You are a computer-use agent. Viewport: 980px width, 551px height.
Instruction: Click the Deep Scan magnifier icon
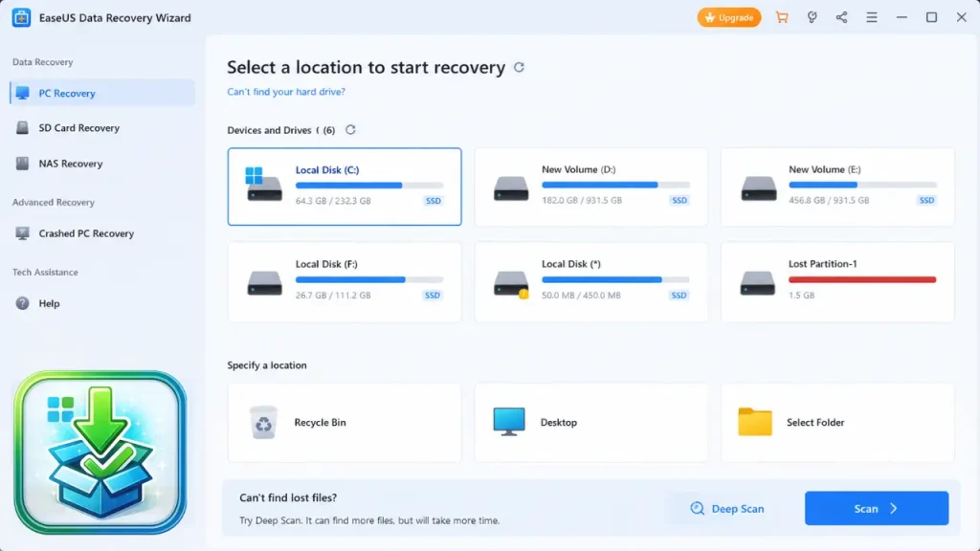697,509
